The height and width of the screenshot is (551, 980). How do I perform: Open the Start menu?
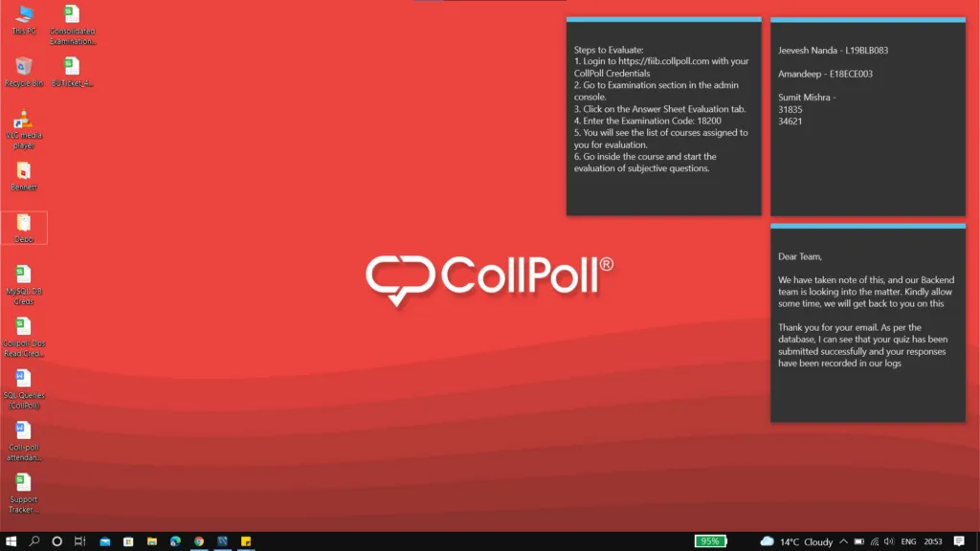pyautogui.click(x=11, y=541)
